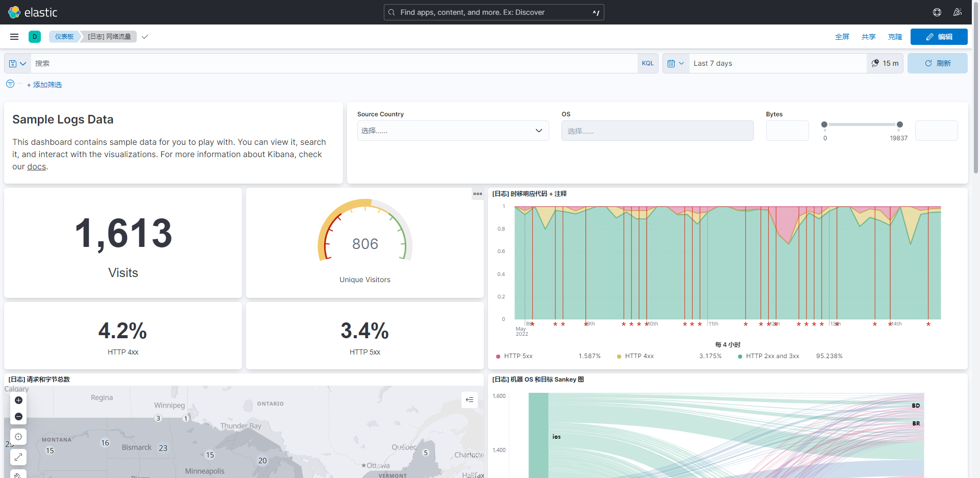Click the [日志] 机器 OS 和目标 Sankey 图 title
Image resolution: width=980 pixels, height=478 pixels.
[x=538, y=380]
